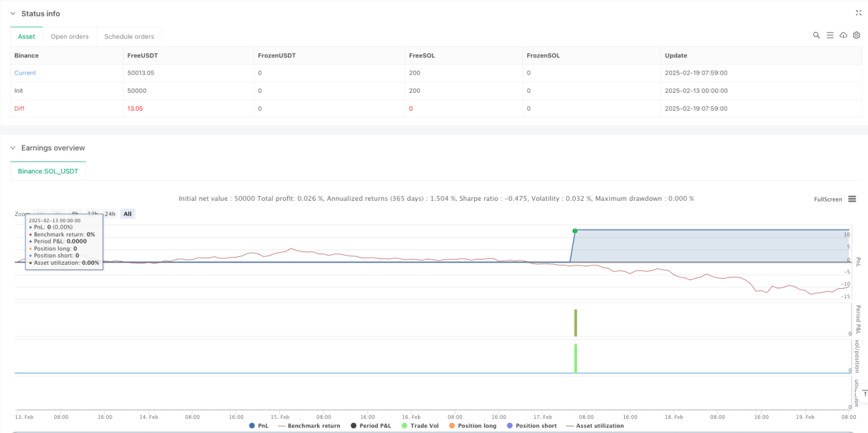Collapse the Earnings overview section
Screen dimensions: 868x433
point(13,147)
